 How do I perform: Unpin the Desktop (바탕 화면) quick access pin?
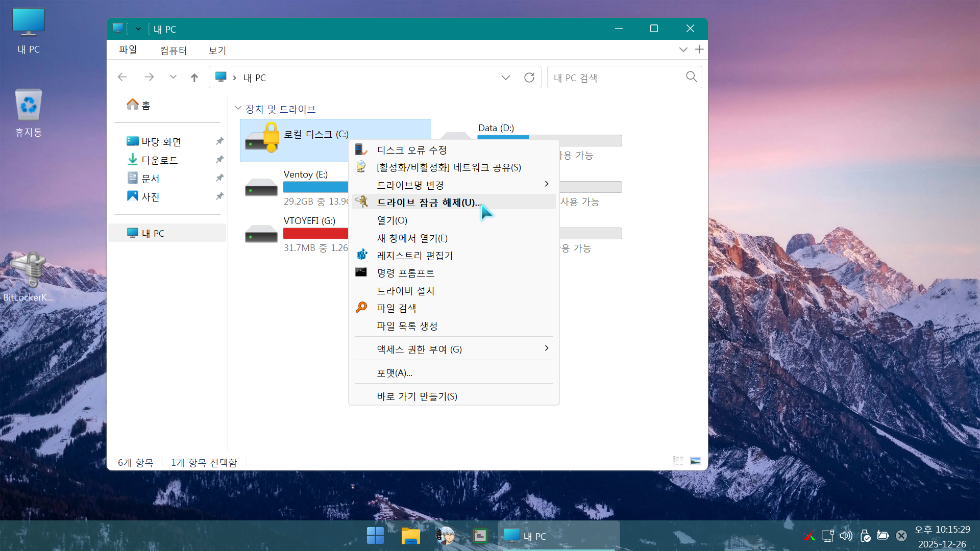point(219,141)
